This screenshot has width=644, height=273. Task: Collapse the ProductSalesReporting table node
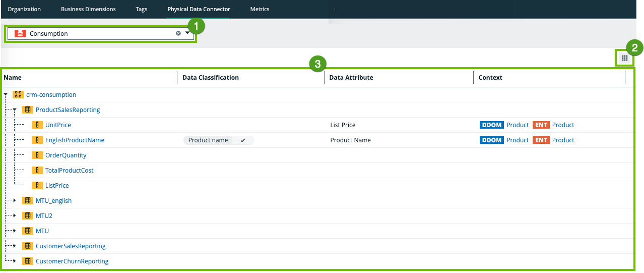(15, 110)
